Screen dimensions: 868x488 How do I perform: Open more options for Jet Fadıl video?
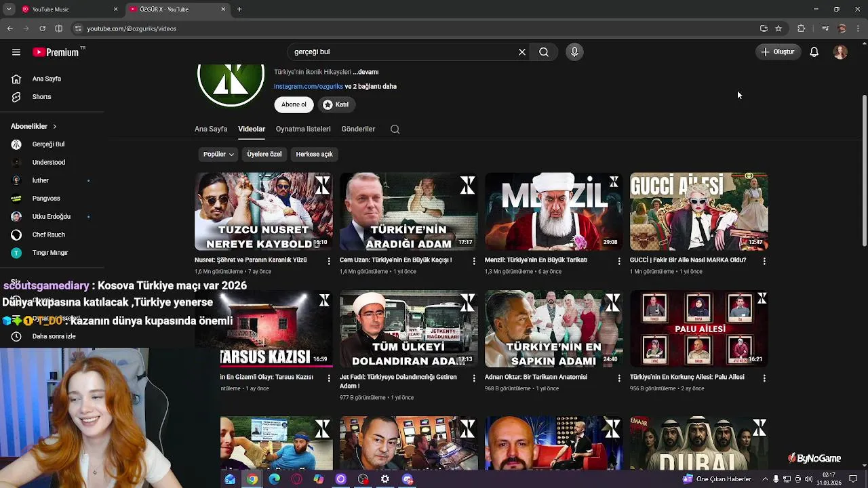click(474, 378)
